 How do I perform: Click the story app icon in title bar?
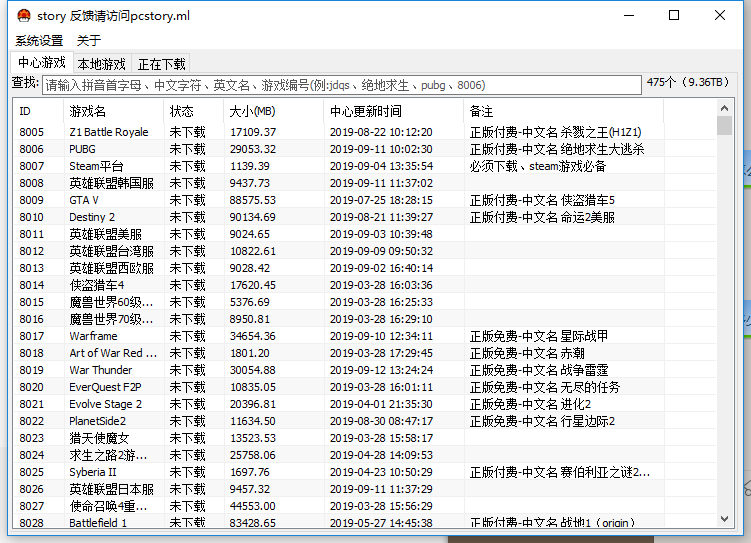pos(23,16)
